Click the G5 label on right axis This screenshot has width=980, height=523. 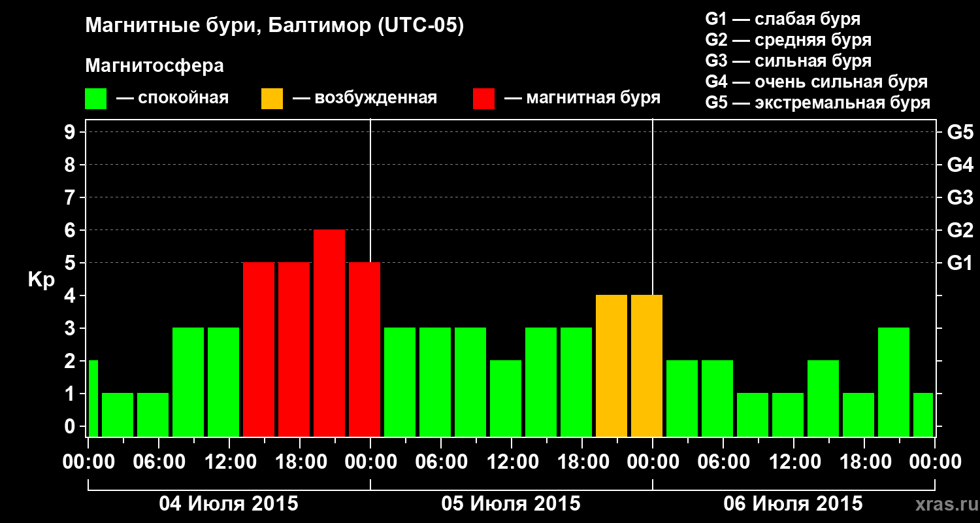960,132
